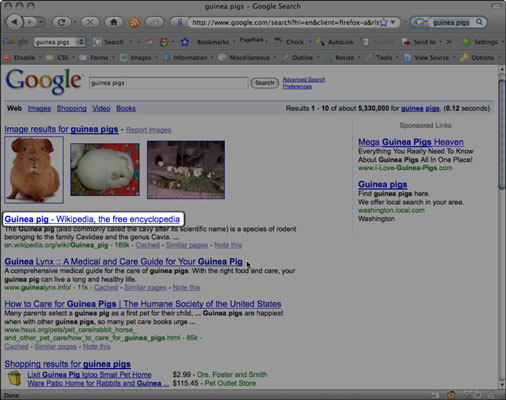The image size is (506, 400).
Task: Go to the Home page button
Action: 114,22
